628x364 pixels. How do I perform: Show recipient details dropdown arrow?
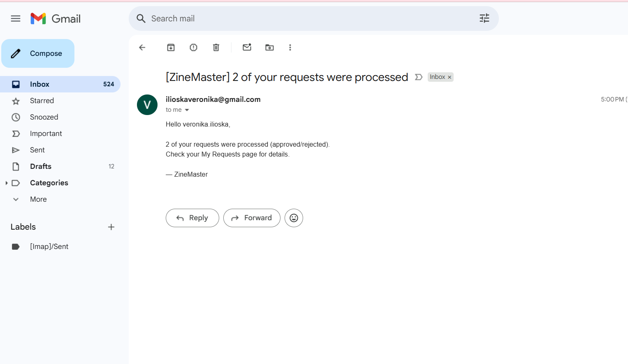[x=187, y=110]
